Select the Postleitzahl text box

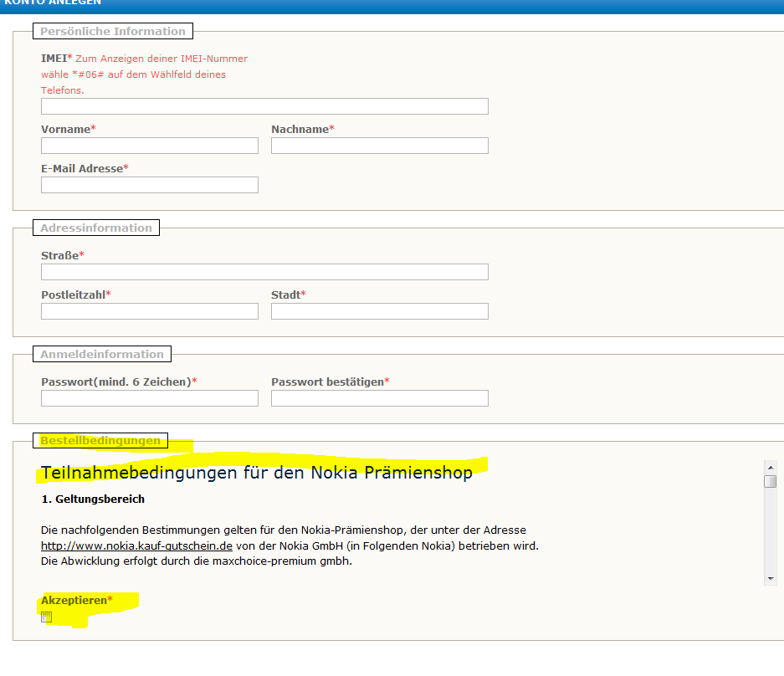click(x=150, y=311)
